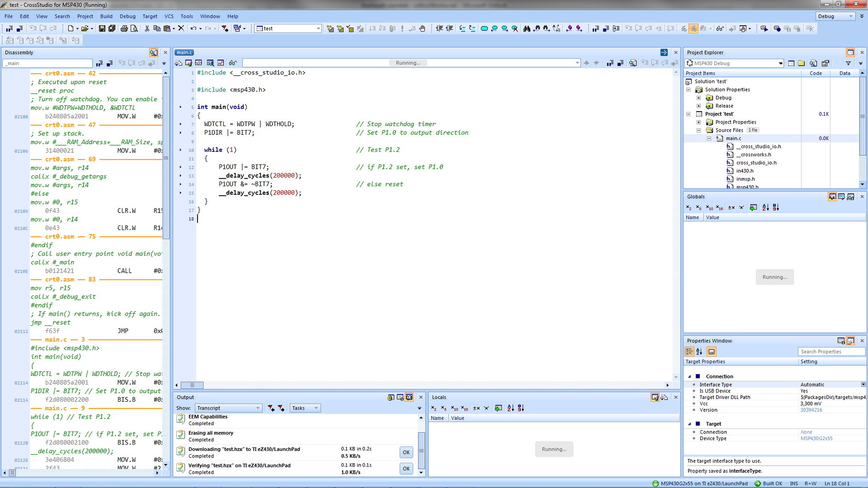Display Locals as character with 'x' icon
This screenshot has width=868, height=488.
[486, 408]
